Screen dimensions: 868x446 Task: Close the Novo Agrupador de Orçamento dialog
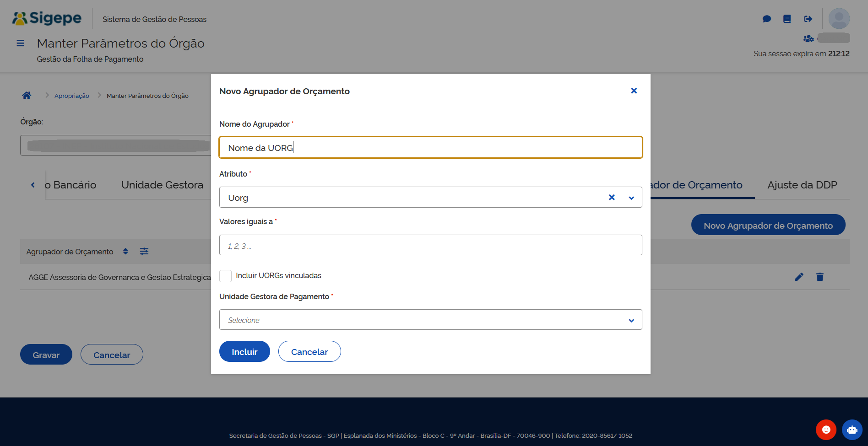pyautogui.click(x=634, y=91)
